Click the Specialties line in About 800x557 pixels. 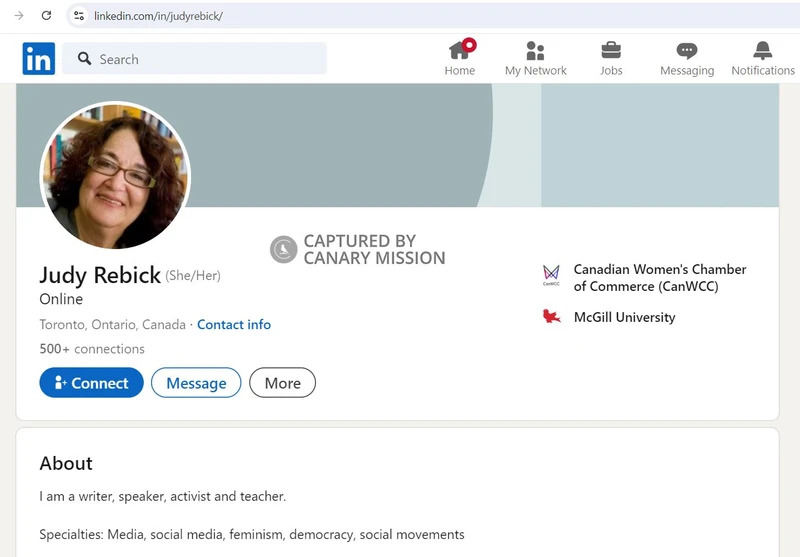(252, 535)
